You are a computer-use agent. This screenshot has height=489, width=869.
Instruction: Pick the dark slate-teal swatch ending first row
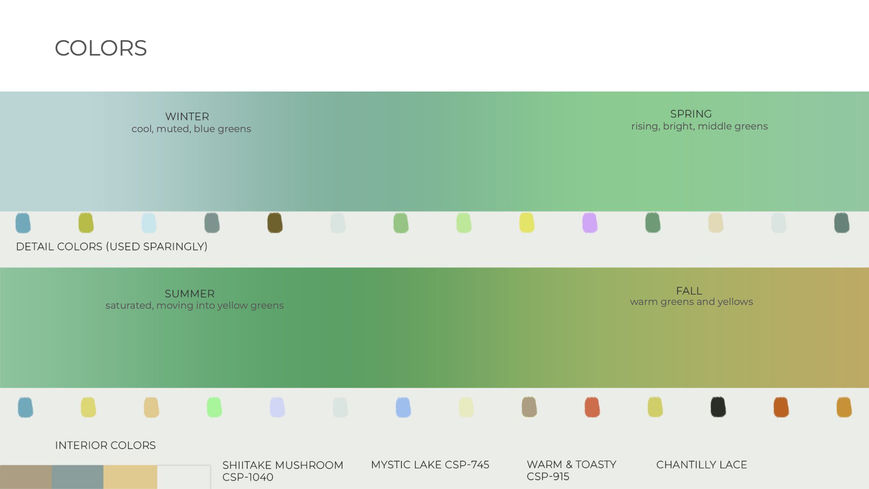coord(841,223)
